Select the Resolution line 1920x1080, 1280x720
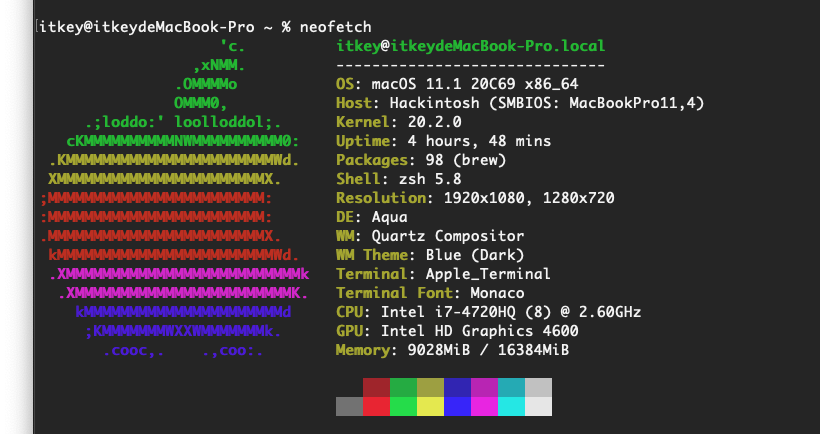 click(475, 198)
